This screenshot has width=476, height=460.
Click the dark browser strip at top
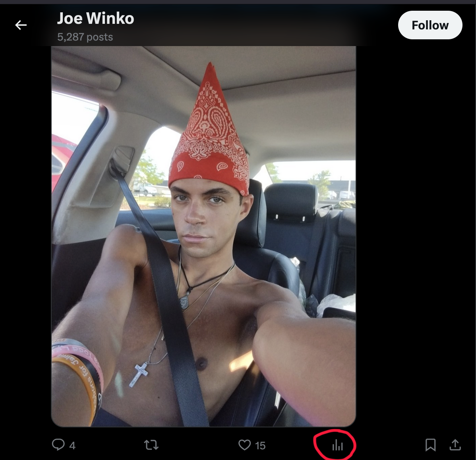238,2
